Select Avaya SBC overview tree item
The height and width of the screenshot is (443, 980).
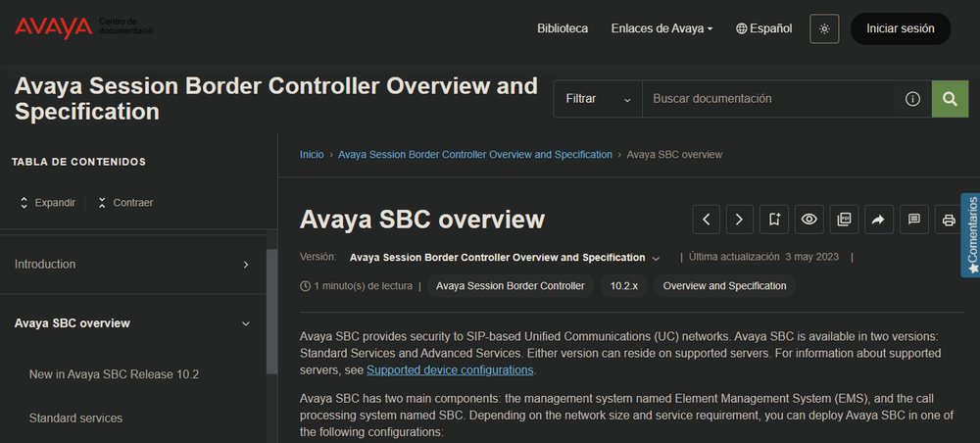[73, 323]
